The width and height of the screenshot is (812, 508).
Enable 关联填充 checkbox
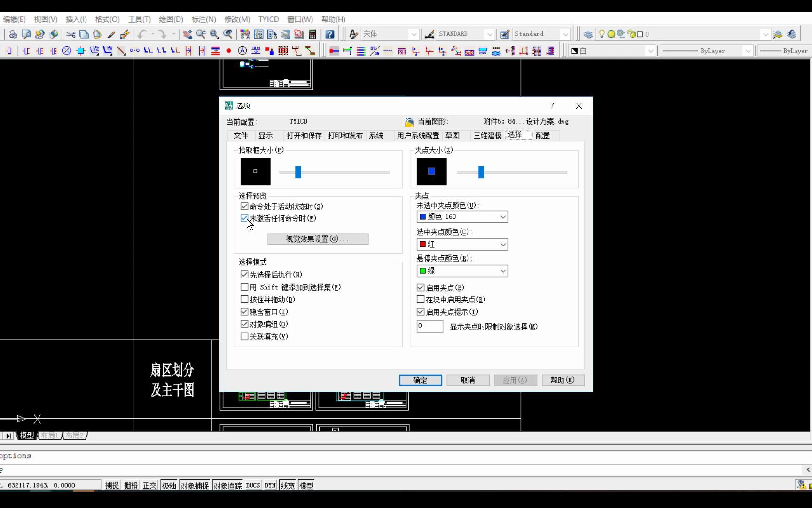(x=244, y=336)
